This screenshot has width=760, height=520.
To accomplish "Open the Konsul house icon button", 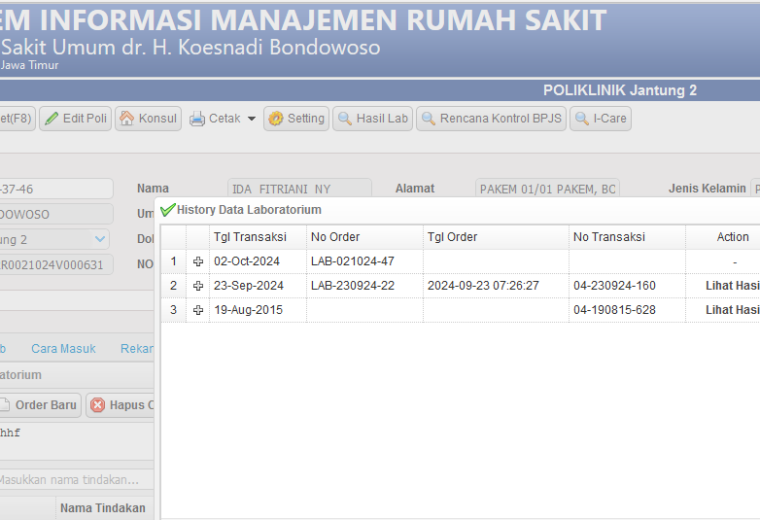I will point(127,119).
